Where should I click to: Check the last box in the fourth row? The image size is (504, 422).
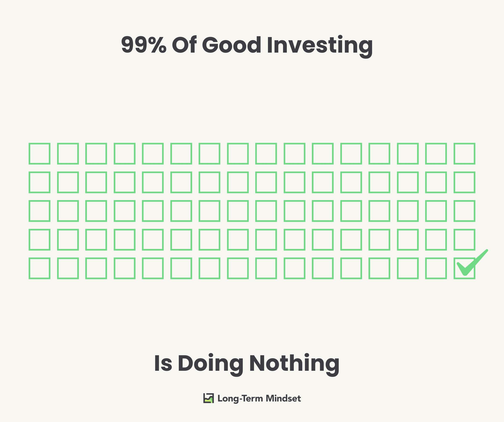(x=464, y=239)
